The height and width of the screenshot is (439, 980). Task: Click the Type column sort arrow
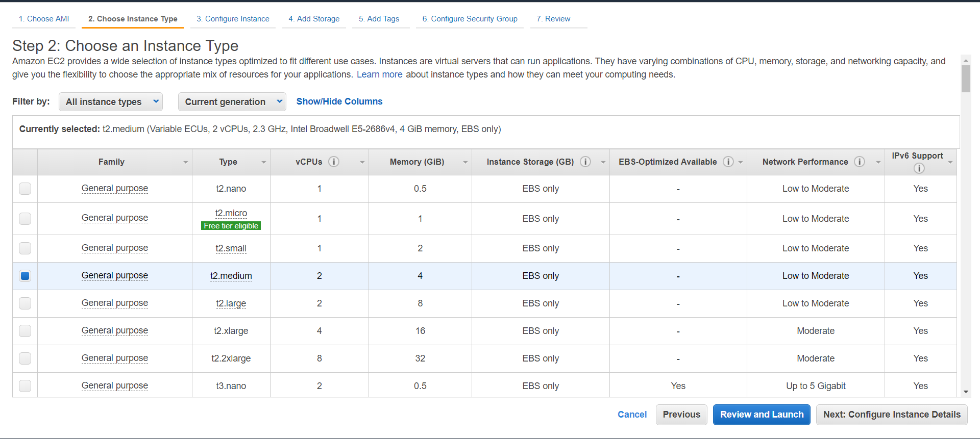point(263,162)
